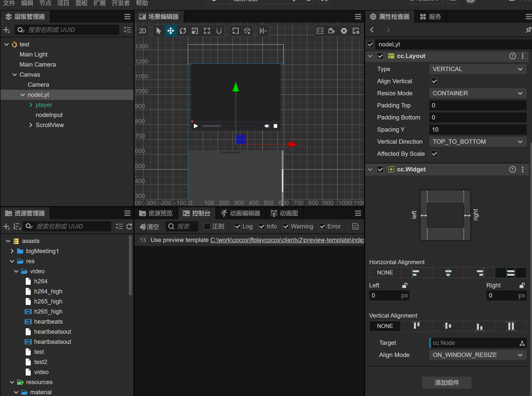The width and height of the screenshot is (532, 396).
Task: Select the Rotate tool in scene toolbar
Action: pos(183,31)
